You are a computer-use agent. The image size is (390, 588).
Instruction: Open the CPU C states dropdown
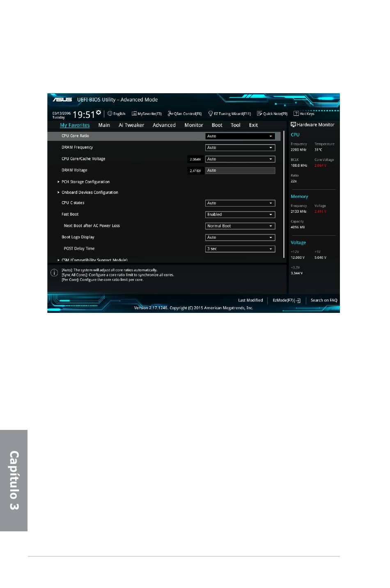240,203
